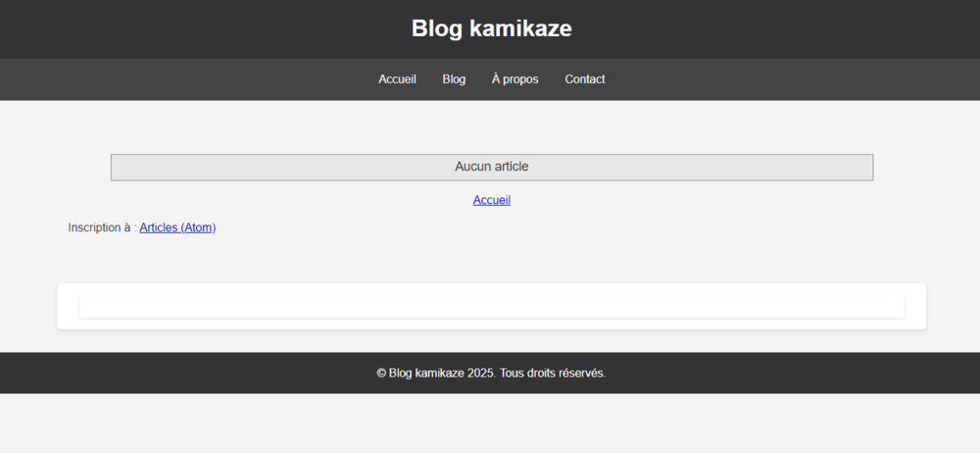Click the footer copyright text
This screenshot has width=980, height=453.
(491, 374)
